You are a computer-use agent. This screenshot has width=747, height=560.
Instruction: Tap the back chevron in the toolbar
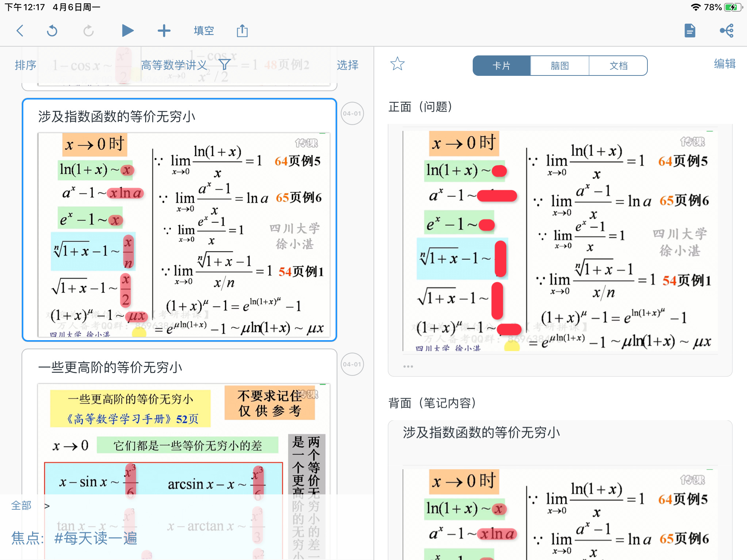pyautogui.click(x=20, y=31)
